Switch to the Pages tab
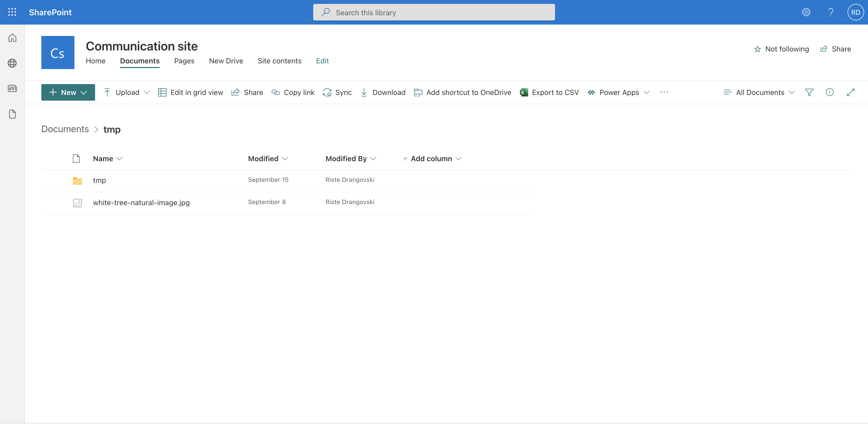Screen dimensions: 868x424 tap(184, 61)
